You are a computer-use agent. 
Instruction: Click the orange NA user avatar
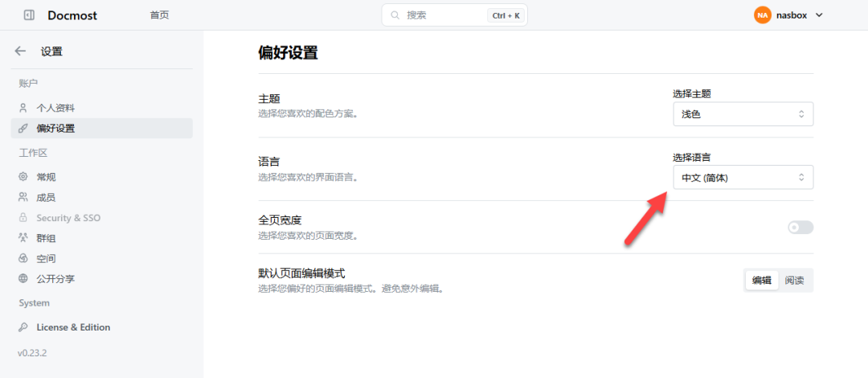coord(762,15)
